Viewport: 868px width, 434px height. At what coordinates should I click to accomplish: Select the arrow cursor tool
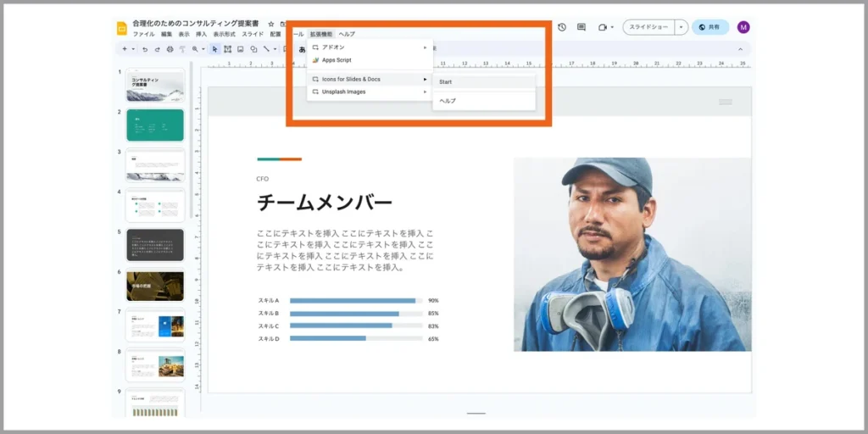point(215,49)
